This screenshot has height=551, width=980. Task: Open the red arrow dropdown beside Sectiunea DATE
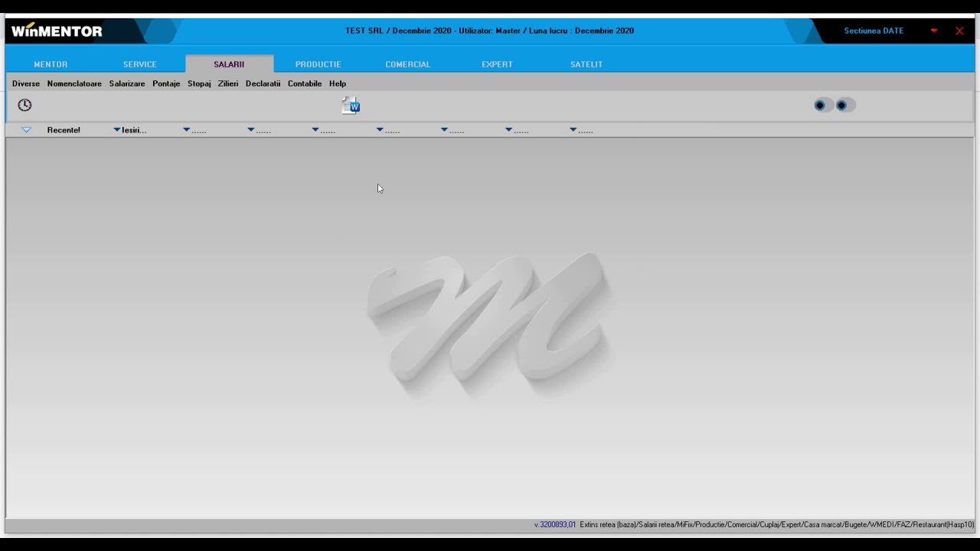coord(934,31)
